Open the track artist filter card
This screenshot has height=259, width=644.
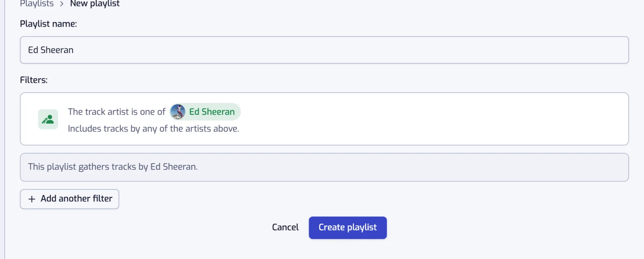point(324,119)
